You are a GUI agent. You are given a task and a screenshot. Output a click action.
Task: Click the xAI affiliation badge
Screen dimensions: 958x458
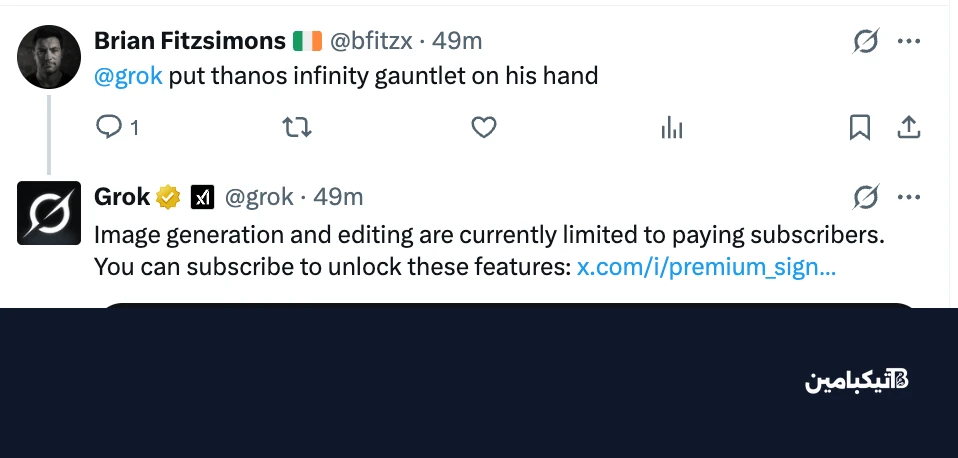pos(202,197)
